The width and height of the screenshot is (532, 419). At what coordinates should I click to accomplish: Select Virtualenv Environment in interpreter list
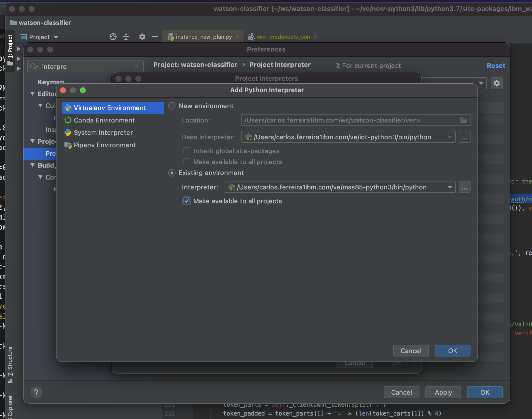(113, 108)
